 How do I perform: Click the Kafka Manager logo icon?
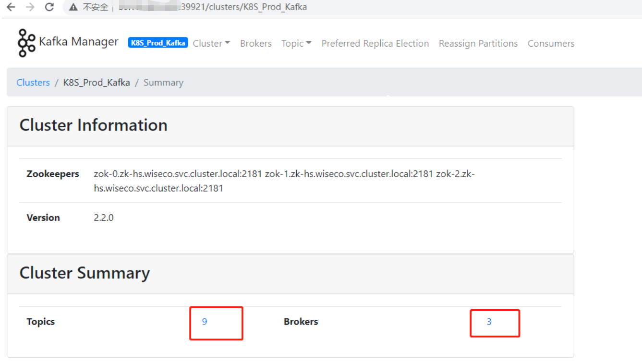tap(26, 43)
